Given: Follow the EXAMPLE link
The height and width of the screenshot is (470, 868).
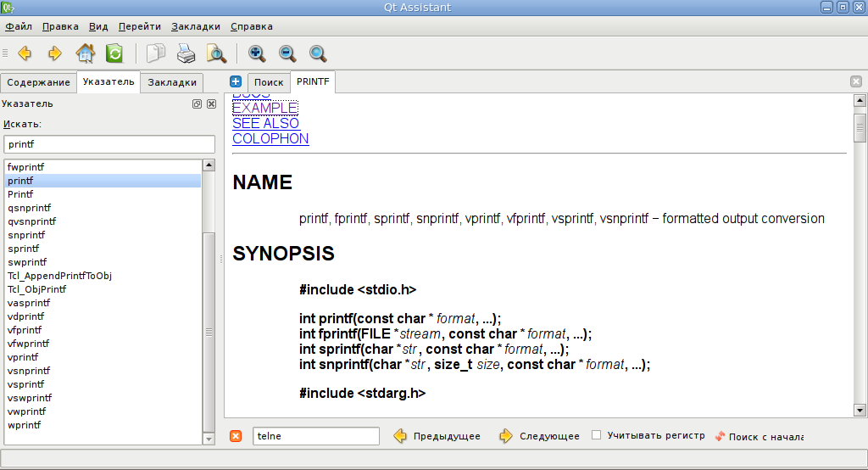Looking at the screenshot, I should coord(265,108).
